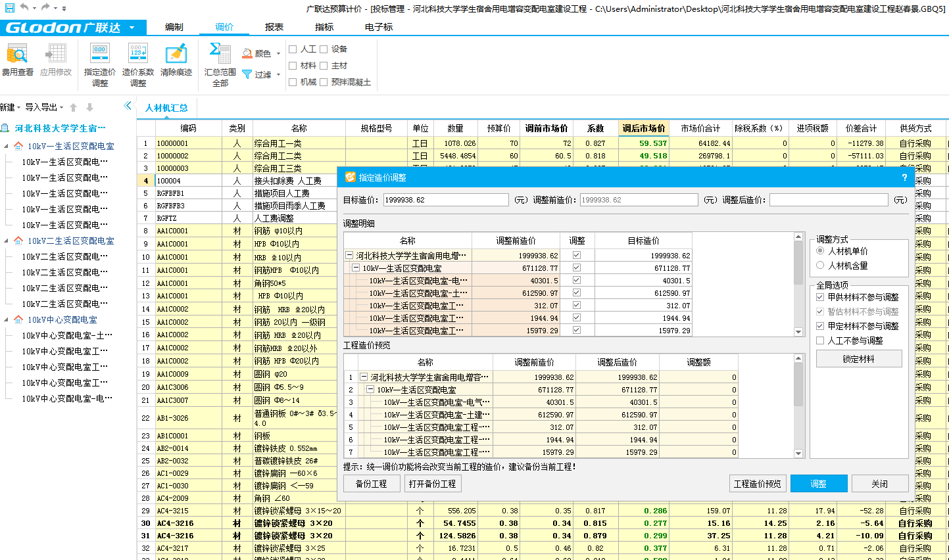The image size is (949, 560).
Task: Move project down with down arrow icon
Action: 89,107
